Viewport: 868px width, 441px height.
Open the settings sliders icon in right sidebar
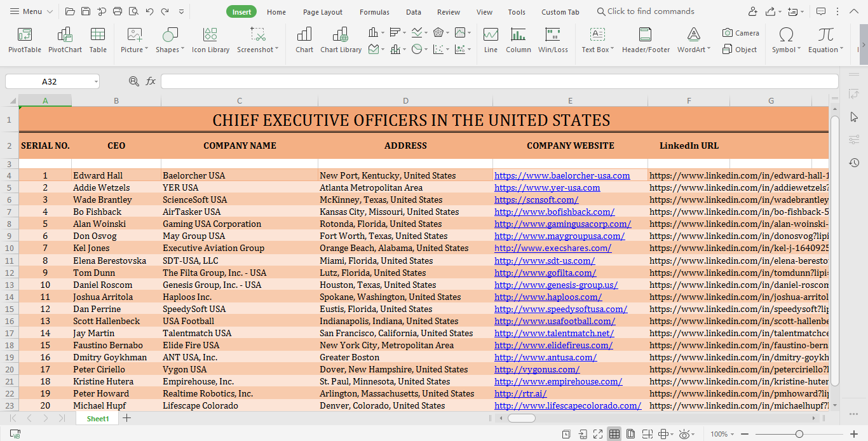[x=854, y=140]
